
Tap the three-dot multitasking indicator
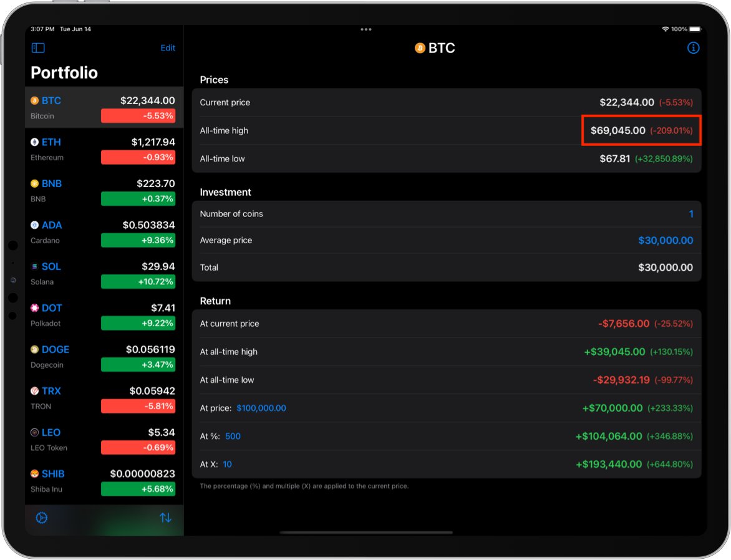[x=366, y=29]
